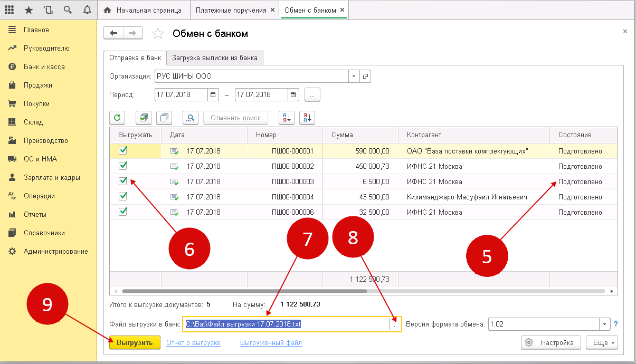Screen dimensions: 636x364
Task: Click the refresh list icon
Action: pos(117,118)
